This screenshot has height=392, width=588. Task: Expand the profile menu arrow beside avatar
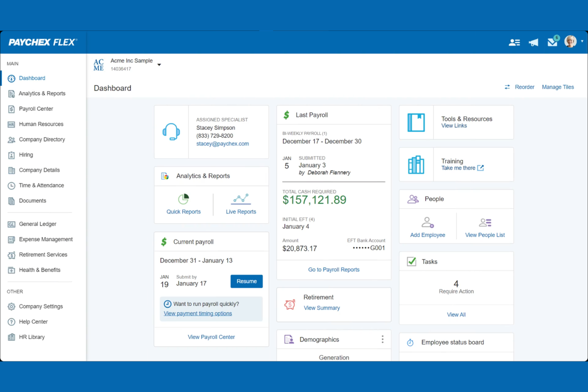click(582, 41)
